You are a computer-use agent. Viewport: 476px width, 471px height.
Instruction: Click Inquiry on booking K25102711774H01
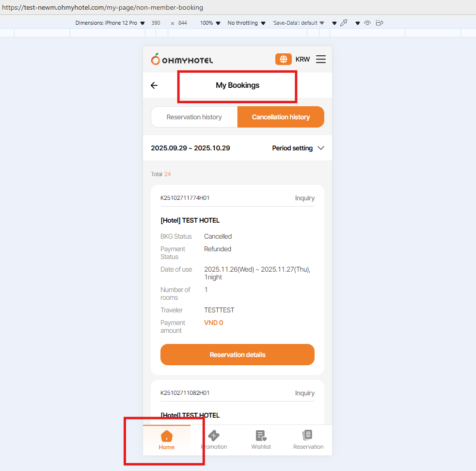click(304, 198)
